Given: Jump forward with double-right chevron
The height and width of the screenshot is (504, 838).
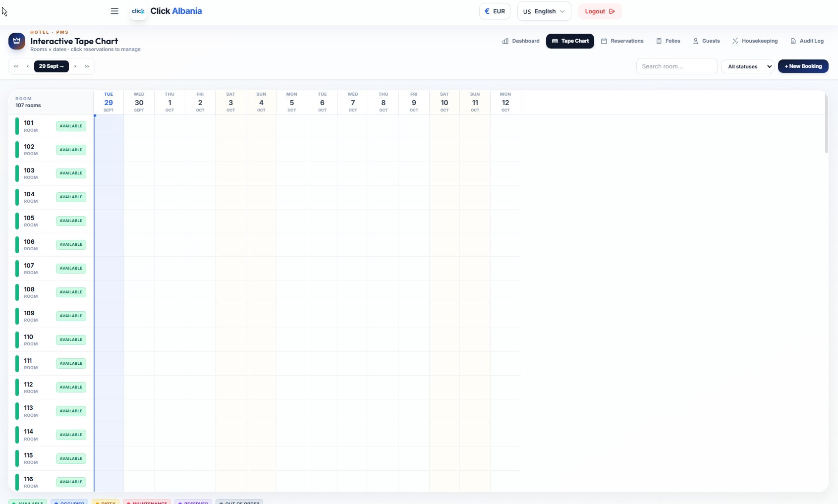Looking at the screenshot, I should tap(87, 66).
